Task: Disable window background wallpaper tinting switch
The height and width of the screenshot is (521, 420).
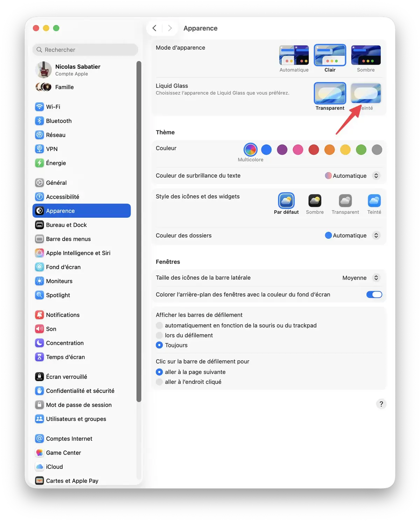Action: [374, 295]
